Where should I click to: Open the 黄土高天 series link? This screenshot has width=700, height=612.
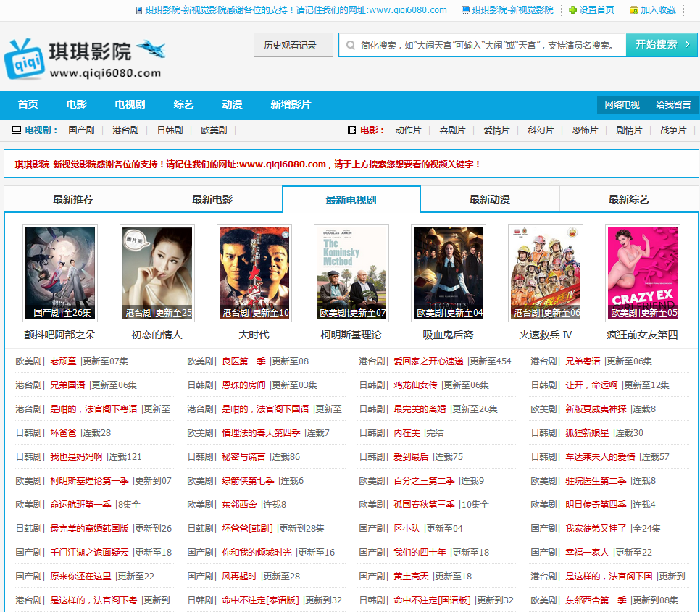click(411, 577)
